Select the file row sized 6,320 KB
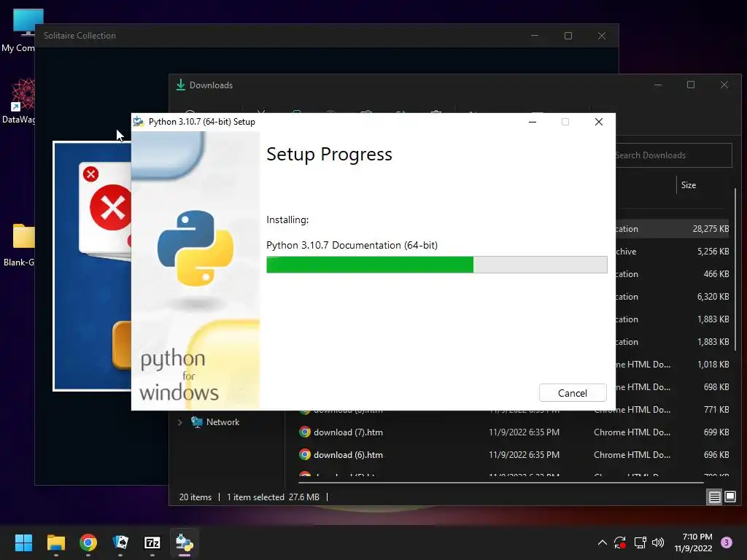The image size is (747, 560). 673,297
